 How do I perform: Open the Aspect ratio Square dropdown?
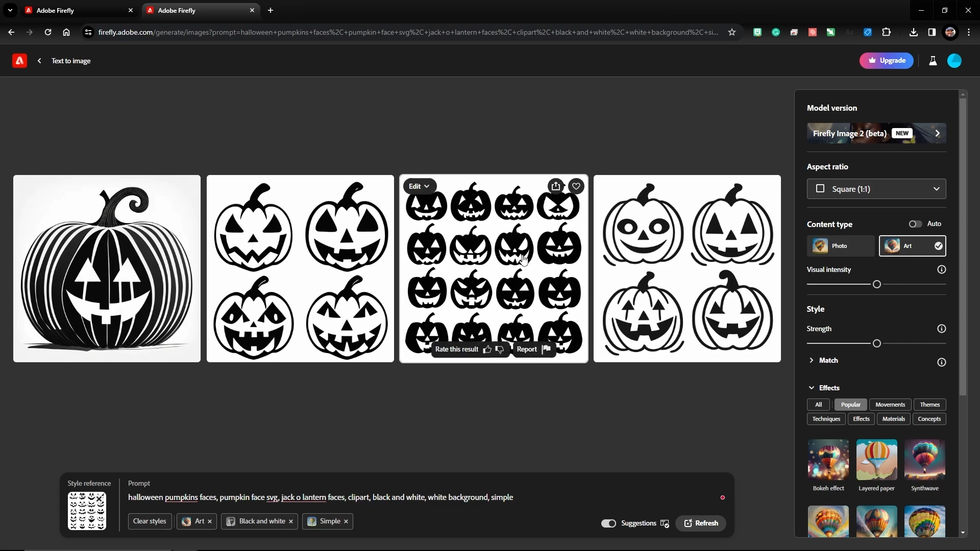click(x=878, y=189)
